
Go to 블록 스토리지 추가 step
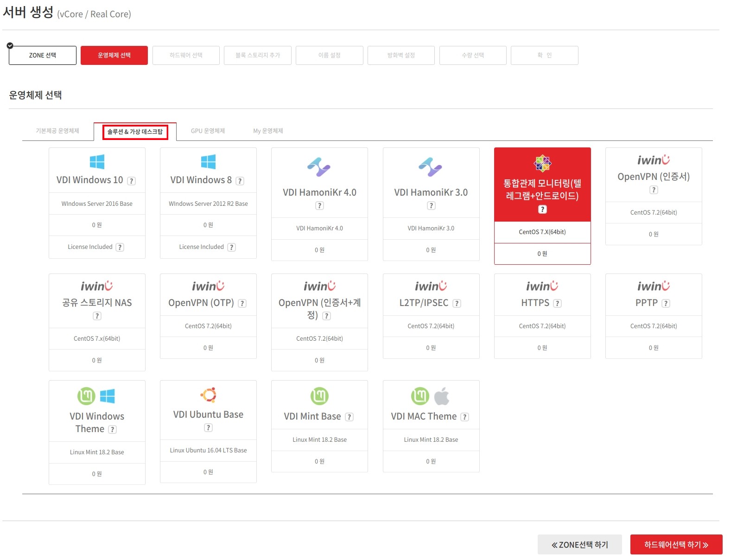[258, 55]
